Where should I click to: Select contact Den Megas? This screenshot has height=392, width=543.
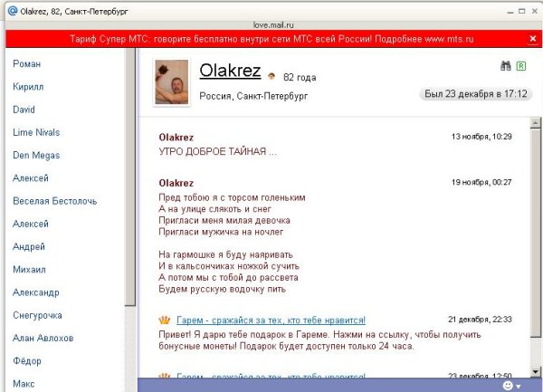point(37,156)
